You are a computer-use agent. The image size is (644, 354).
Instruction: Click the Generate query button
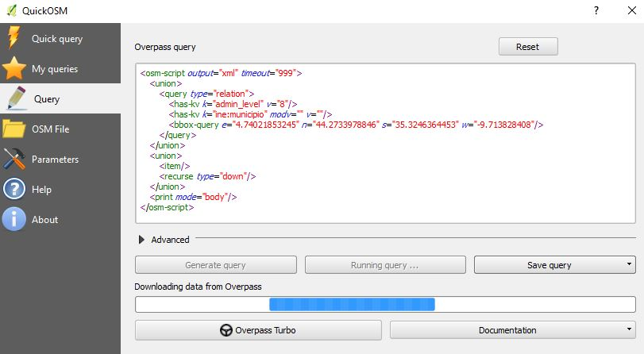[216, 265]
